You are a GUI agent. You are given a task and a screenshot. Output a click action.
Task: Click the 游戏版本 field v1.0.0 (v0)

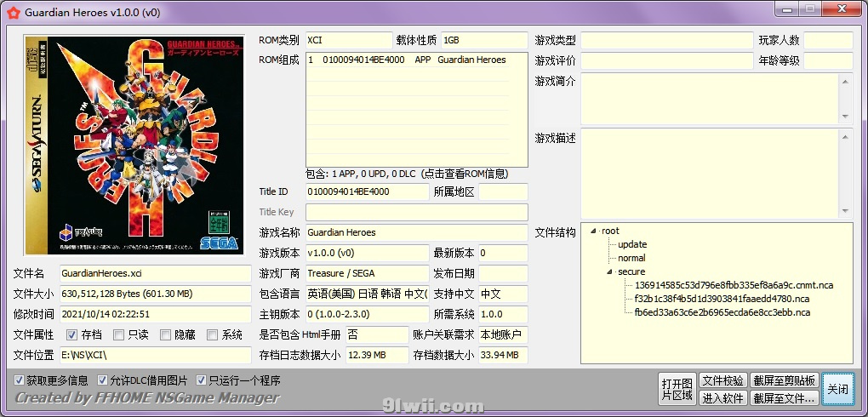pyautogui.click(x=367, y=253)
